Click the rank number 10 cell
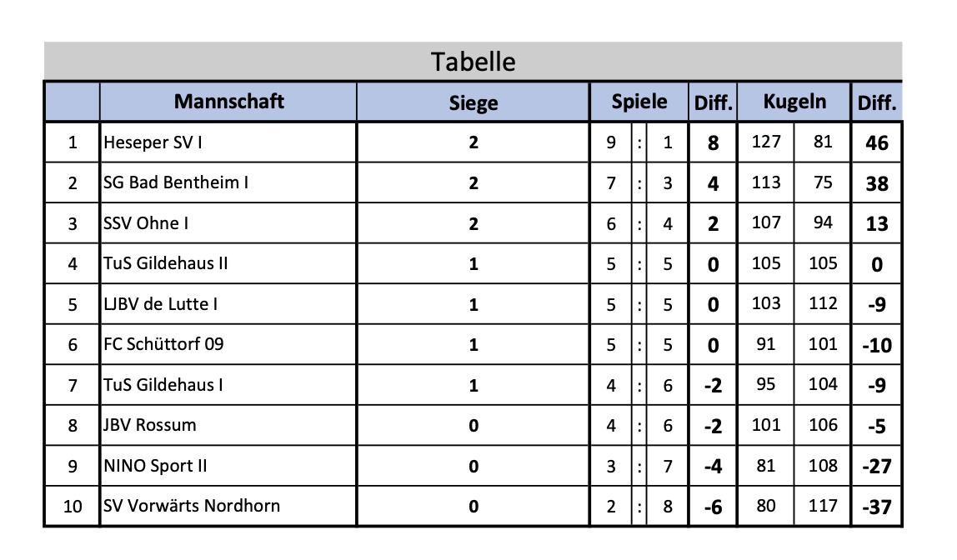 tap(73, 506)
